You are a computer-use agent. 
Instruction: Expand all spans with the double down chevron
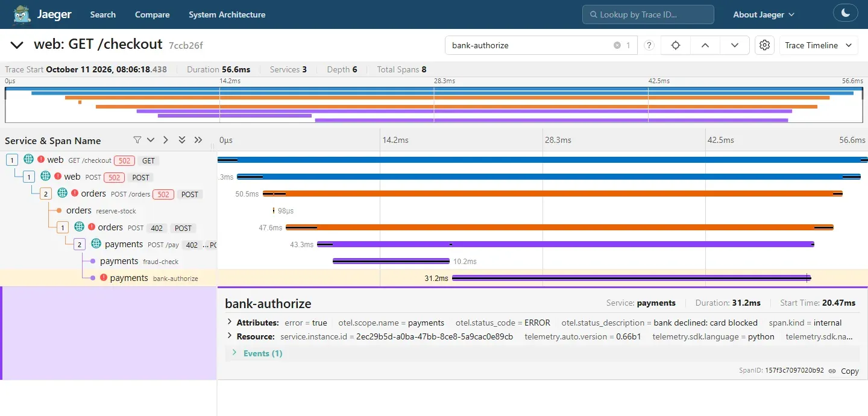tap(182, 140)
